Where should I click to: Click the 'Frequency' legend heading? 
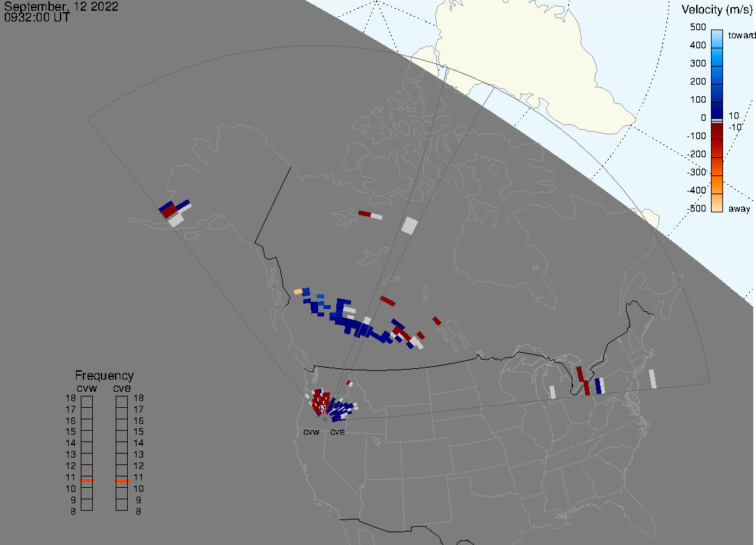pos(104,376)
